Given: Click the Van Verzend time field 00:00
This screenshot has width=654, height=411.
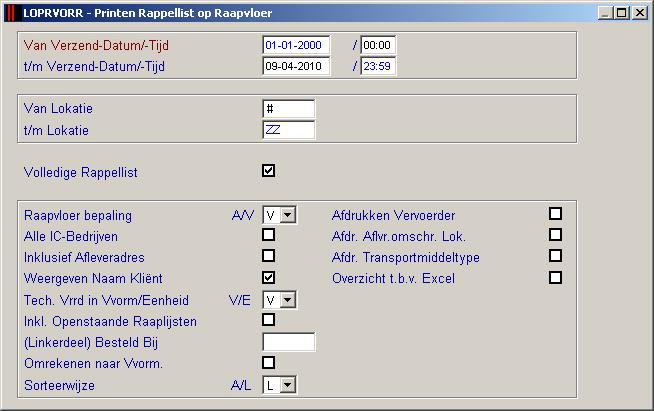Looking at the screenshot, I should coord(378,45).
